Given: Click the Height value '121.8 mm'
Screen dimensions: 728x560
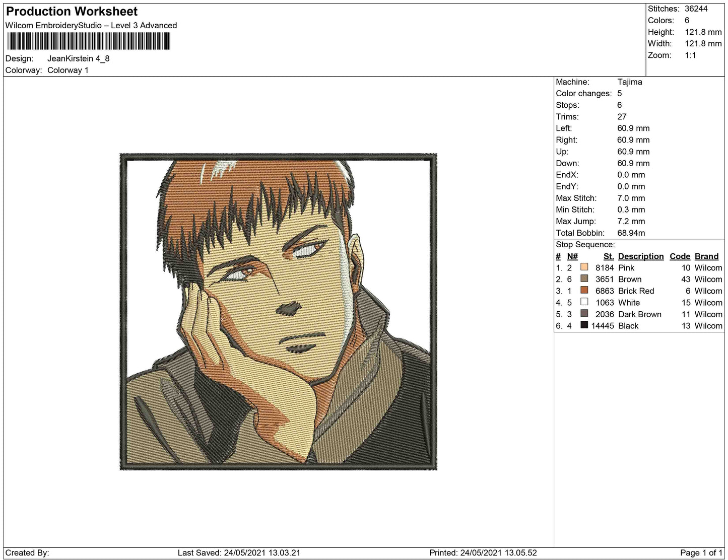Looking at the screenshot, I should (x=703, y=32).
